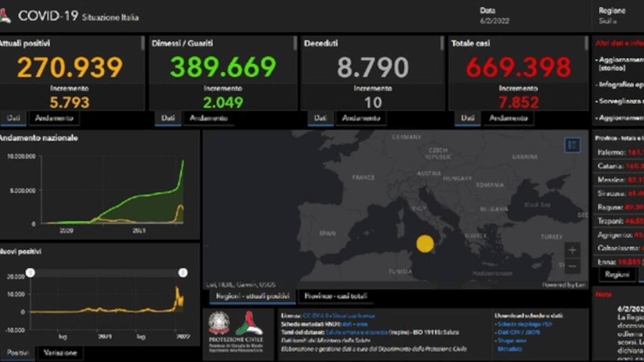Screen dimensions: 644x362
Task: Click left handle of Nuovi positivi time slider
Action: [x=31, y=273]
